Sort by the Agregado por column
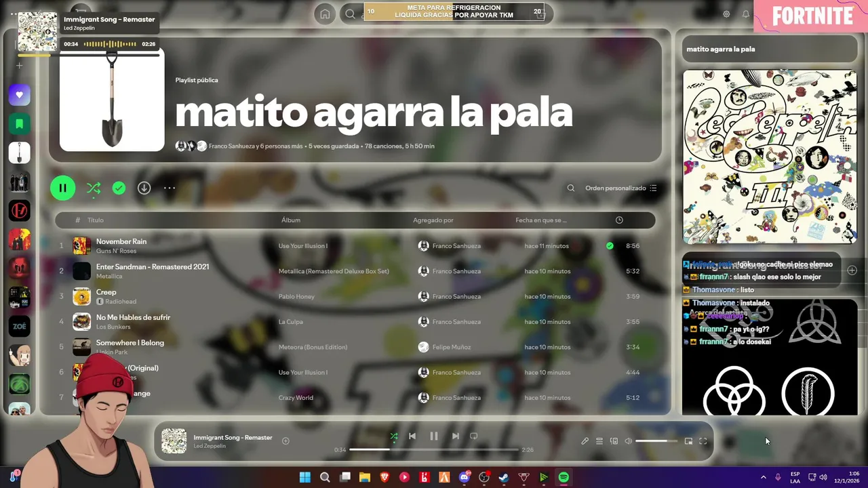Screen dimensions: 868x488 tap(433, 220)
